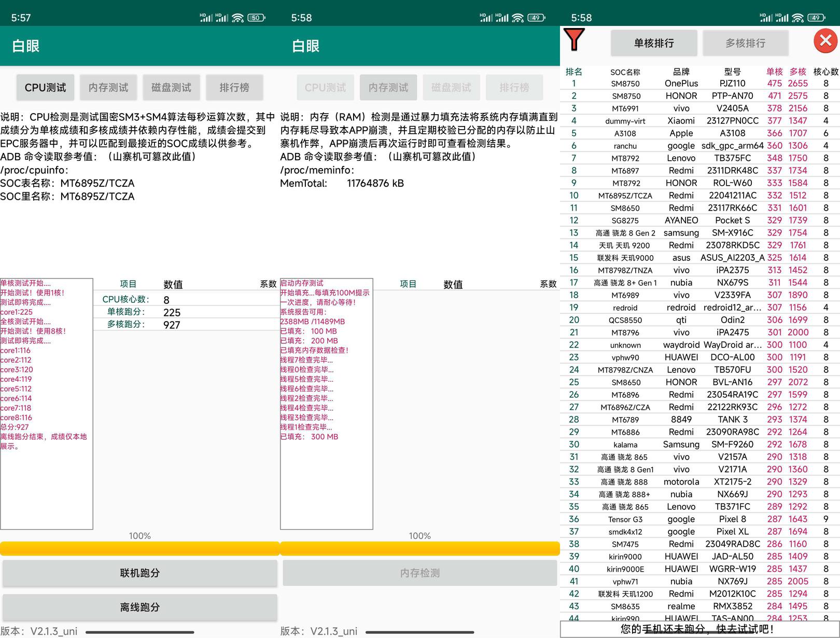Select google Pixel 8 row

700,519
